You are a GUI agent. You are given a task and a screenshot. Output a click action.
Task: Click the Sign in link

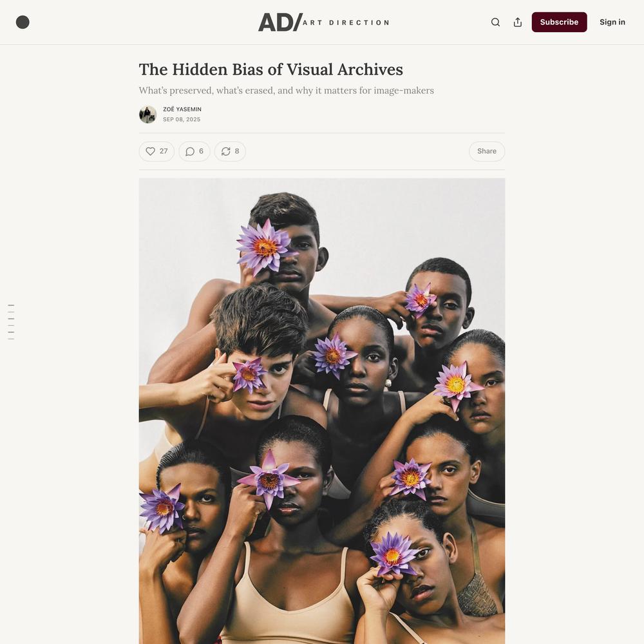[x=612, y=22]
